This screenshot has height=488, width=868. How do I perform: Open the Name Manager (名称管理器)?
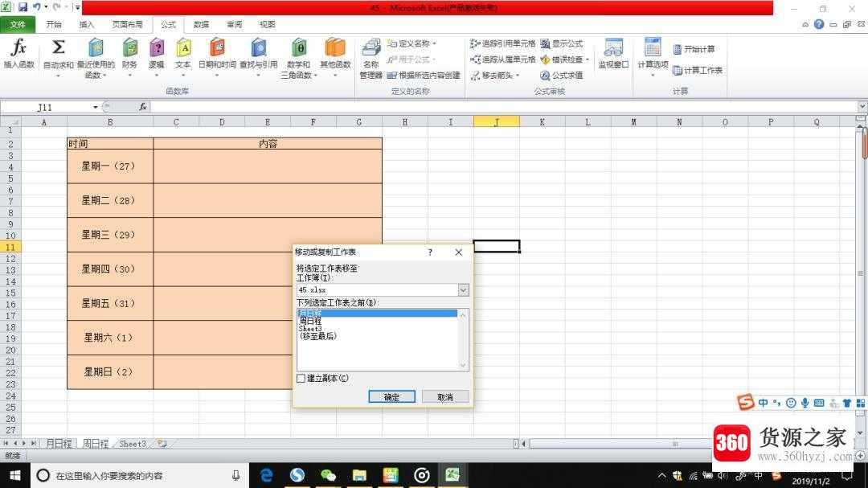click(x=371, y=58)
